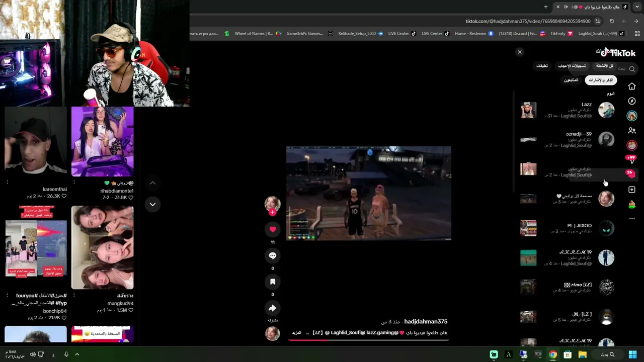Select the 'كل الأنشطة' all activity tab
644x362 pixels.
604,66
